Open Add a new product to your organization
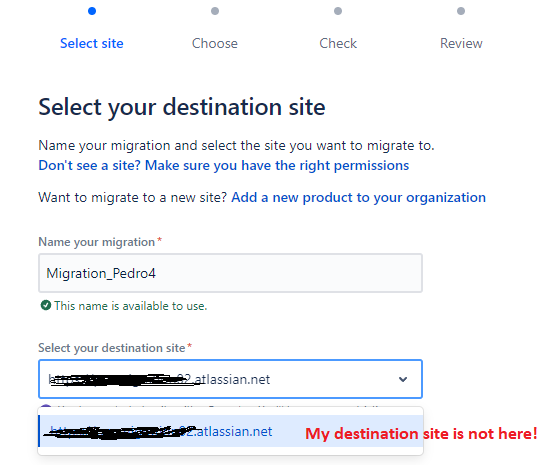The height and width of the screenshot is (465, 547). (358, 197)
